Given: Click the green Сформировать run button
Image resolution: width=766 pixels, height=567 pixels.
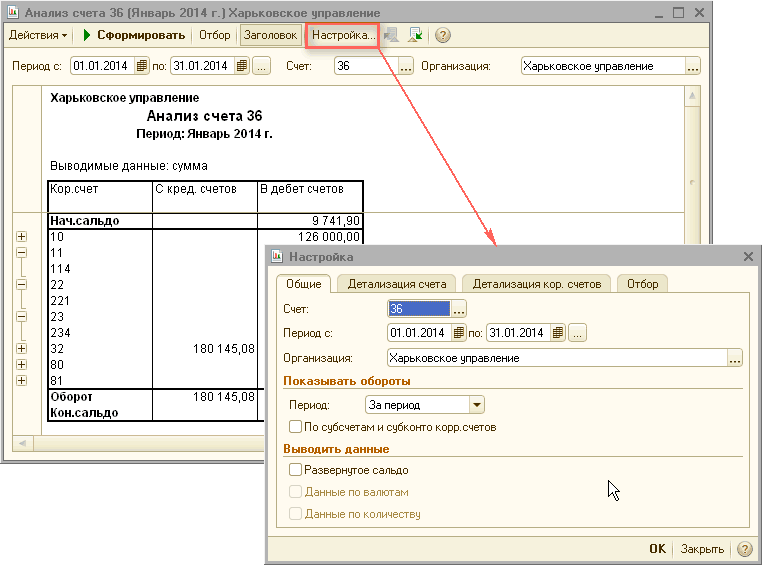Looking at the screenshot, I should tap(134, 35).
